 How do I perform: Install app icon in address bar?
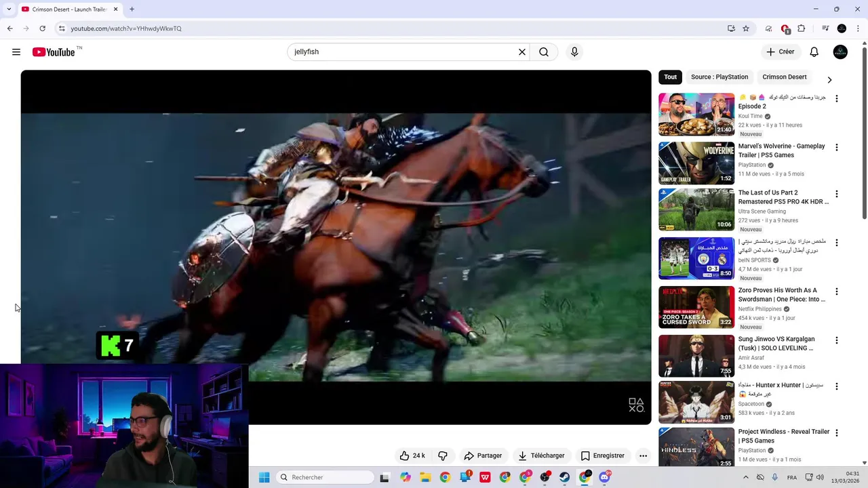731,28
